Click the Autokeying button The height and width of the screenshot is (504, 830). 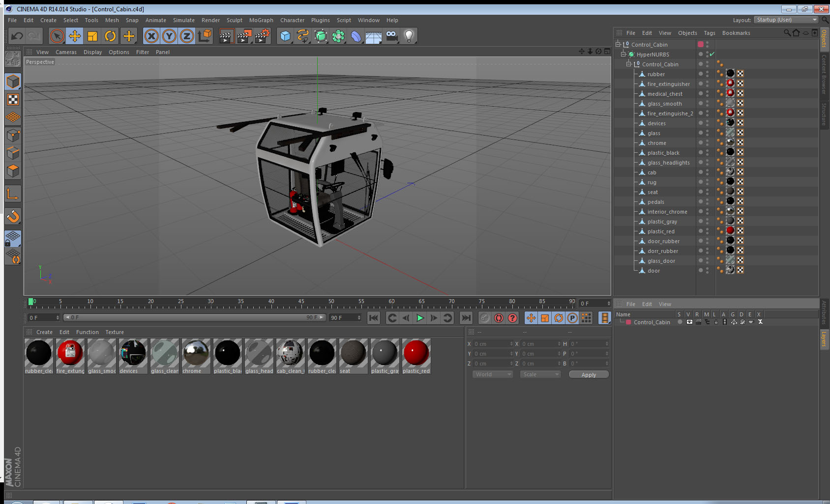[x=499, y=318]
